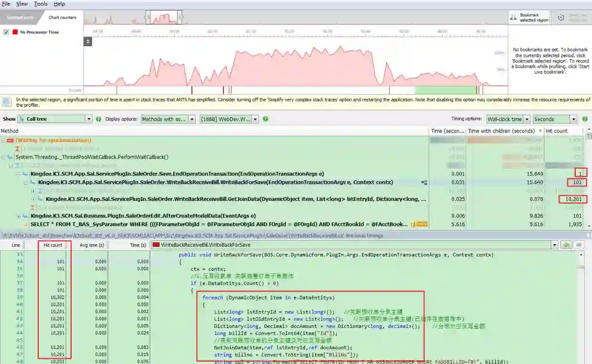
Task: Click the Bookmark selected region button
Action: (529, 18)
